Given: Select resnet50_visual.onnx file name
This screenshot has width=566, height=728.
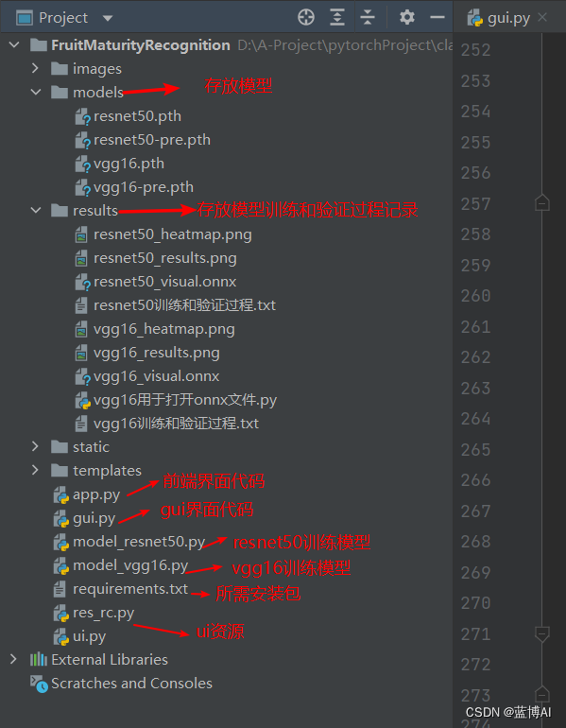Looking at the screenshot, I should [165, 282].
